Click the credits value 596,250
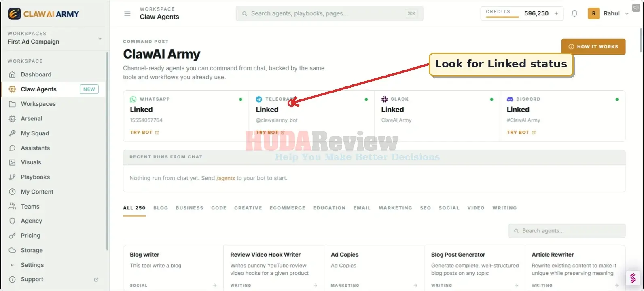Screen dimensions: 644x291 536,13
